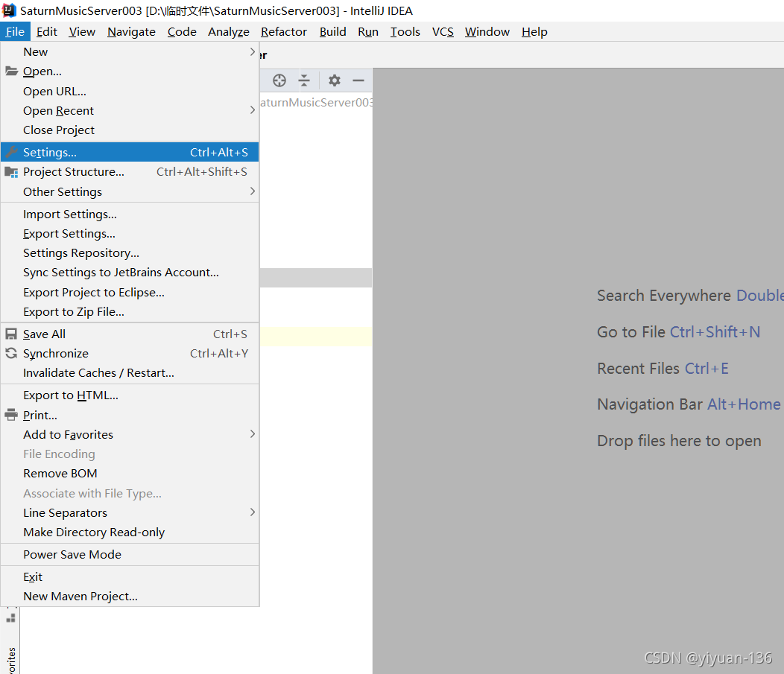Screen dimensions: 784x674
Task: Click the 'Search Everywhere' hint text
Action: pos(664,295)
